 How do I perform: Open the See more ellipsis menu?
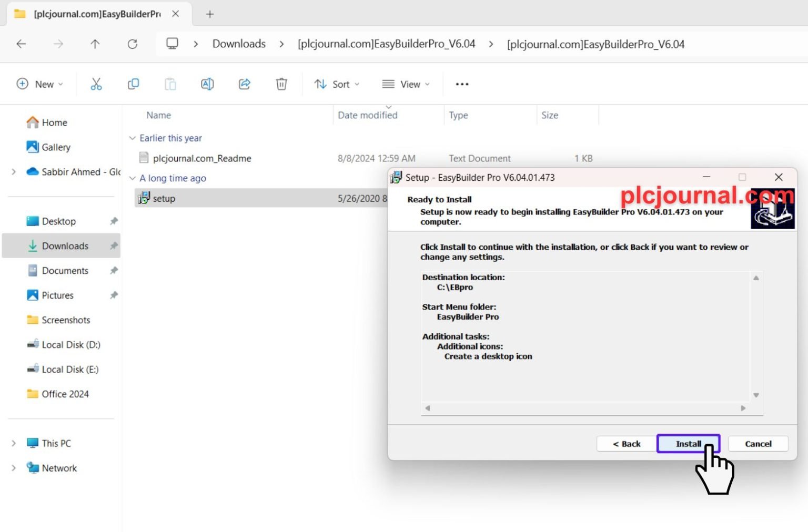pos(462,84)
